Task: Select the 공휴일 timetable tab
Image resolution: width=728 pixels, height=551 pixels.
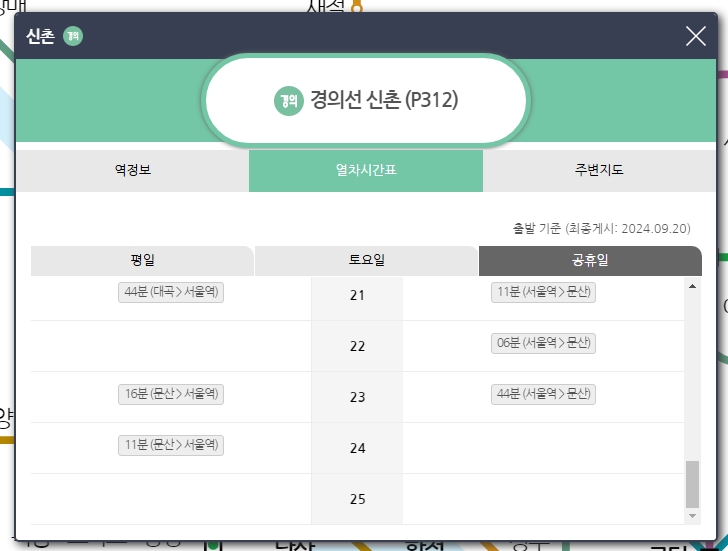Action: coord(590,260)
